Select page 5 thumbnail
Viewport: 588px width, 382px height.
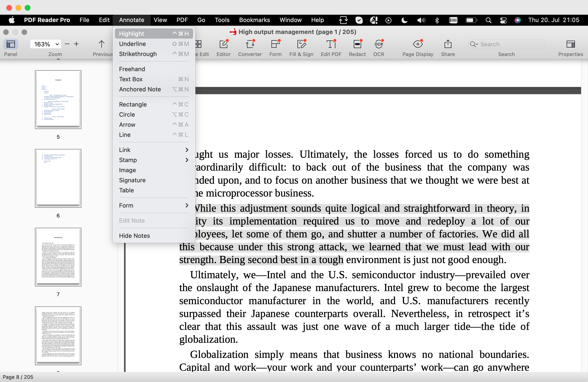click(x=58, y=99)
